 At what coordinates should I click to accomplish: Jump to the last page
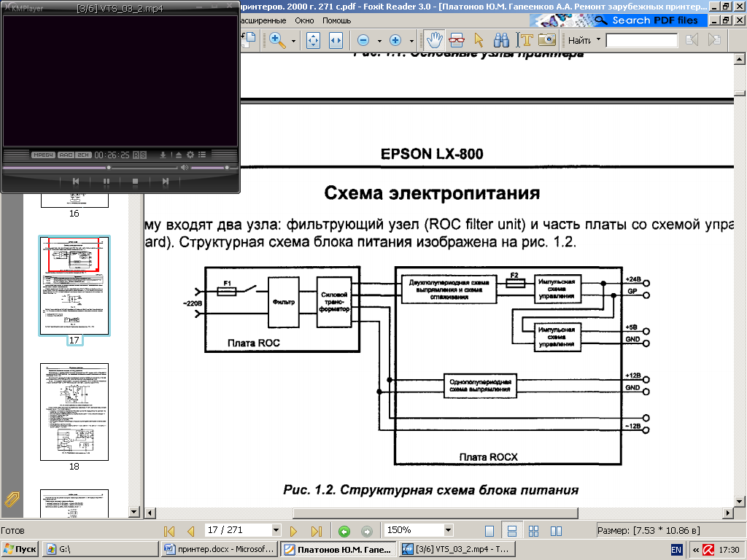point(317,531)
